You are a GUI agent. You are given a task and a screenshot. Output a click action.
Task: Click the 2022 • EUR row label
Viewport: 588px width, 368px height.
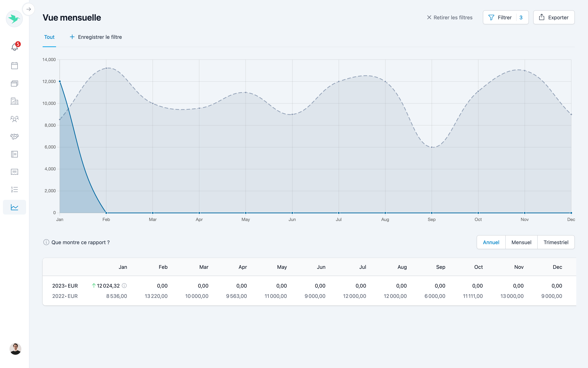point(65,296)
